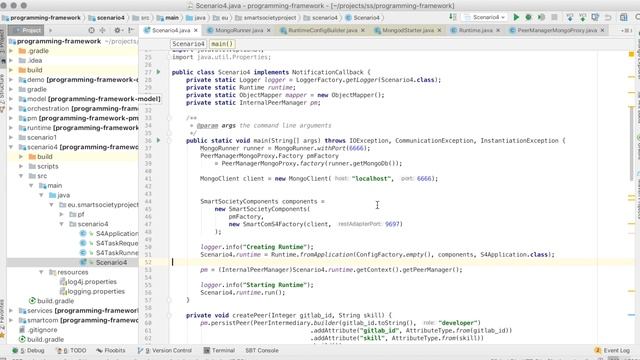Viewport: 640px width, 360px height.
Task: Click the run gutter icon beside main method
Action: 158,140
